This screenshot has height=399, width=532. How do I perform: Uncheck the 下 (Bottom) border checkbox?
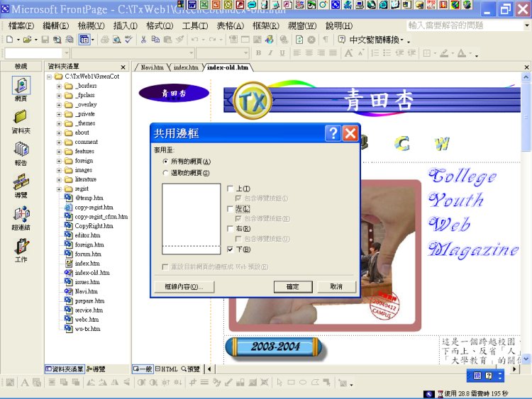230,249
